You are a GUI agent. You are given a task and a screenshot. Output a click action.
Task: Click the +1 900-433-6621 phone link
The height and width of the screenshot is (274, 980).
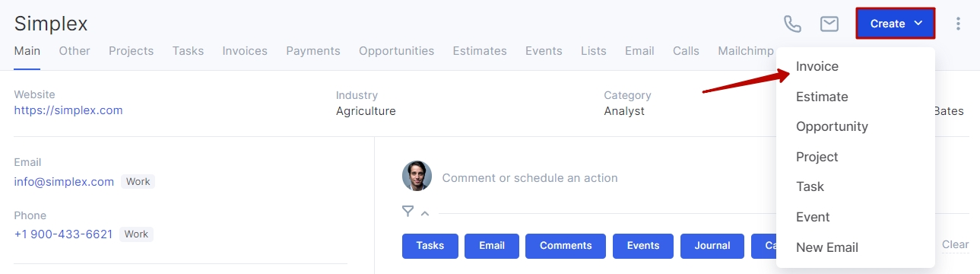point(63,234)
